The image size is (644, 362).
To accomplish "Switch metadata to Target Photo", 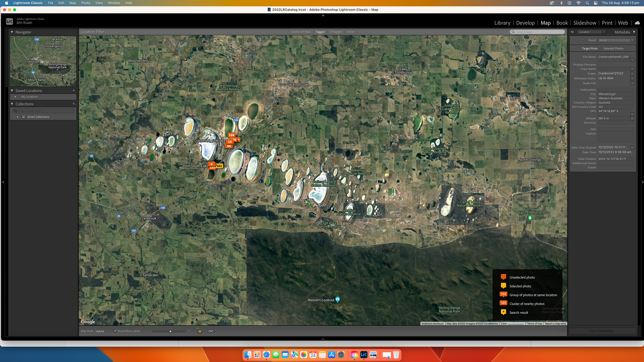I will [x=590, y=48].
